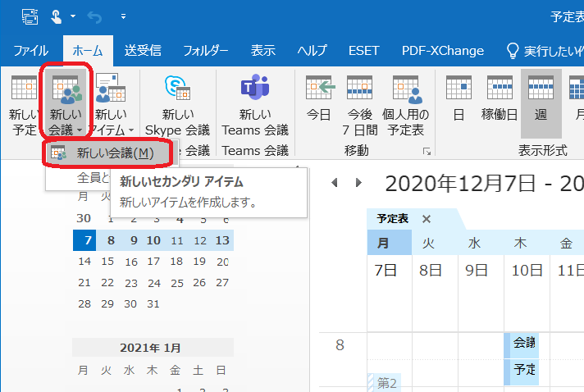Create a New Teams Meeting (新しいTeams会議)

[x=255, y=105]
